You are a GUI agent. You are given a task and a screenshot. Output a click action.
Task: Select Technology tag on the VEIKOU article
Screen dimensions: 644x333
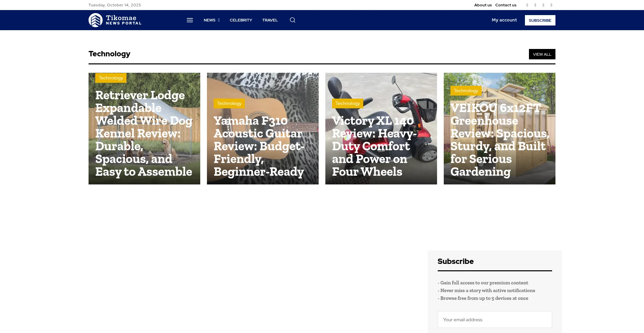coord(466,91)
